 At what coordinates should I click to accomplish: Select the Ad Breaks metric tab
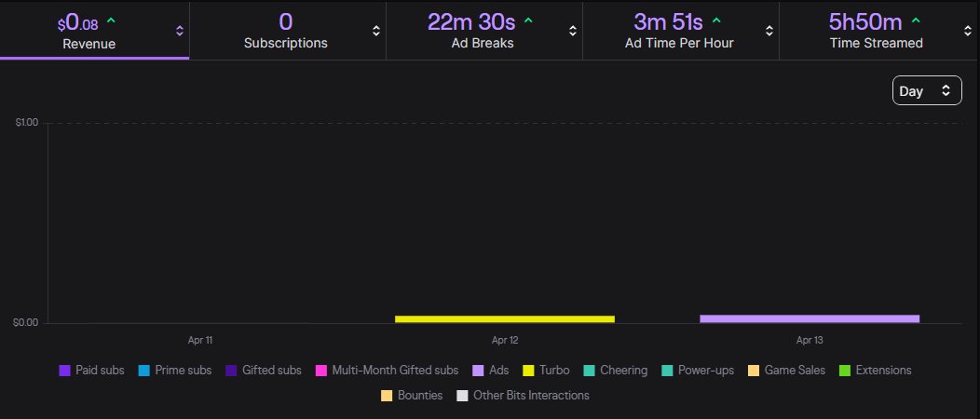tap(483, 32)
